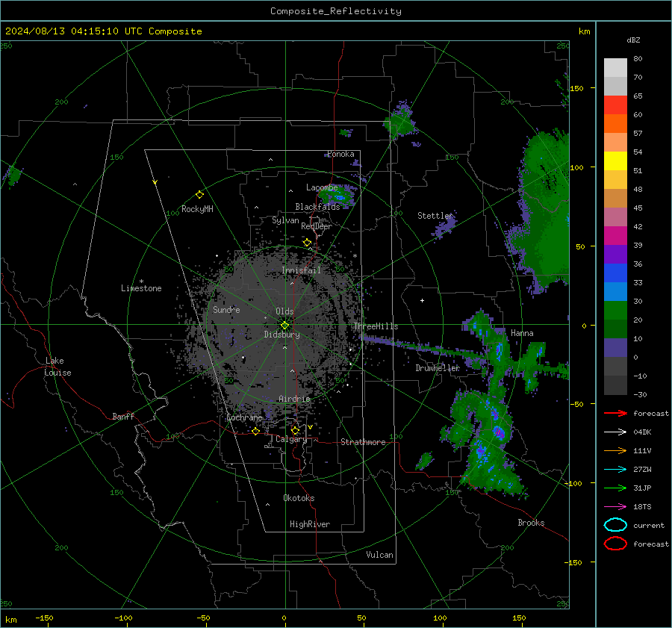Viewport: 672px width, 628px height.
Task: Select the red 65-60 dBZ swatch
Action: click(x=615, y=105)
